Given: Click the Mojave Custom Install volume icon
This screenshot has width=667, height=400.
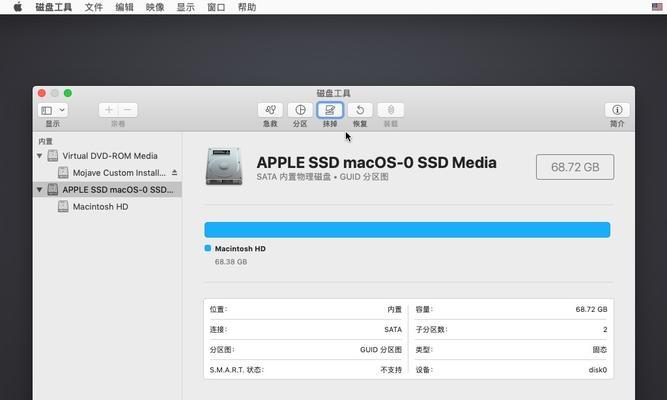Looking at the screenshot, I should [63, 172].
